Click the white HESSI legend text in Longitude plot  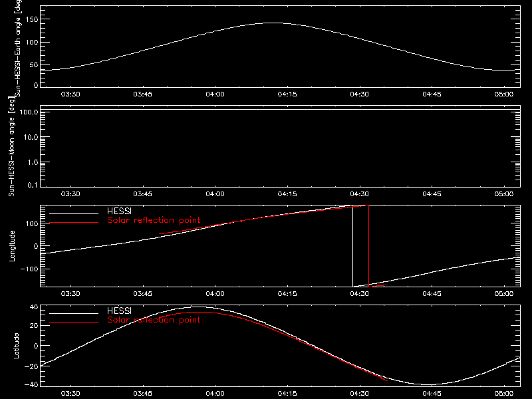point(119,211)
